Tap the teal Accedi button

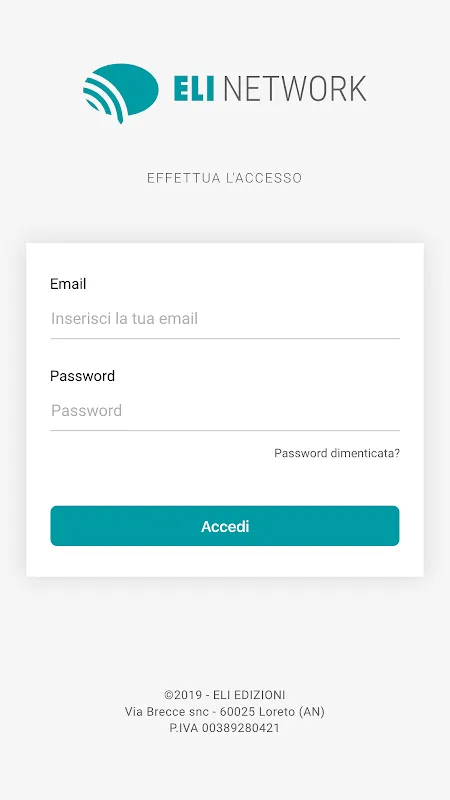(224, 526)
